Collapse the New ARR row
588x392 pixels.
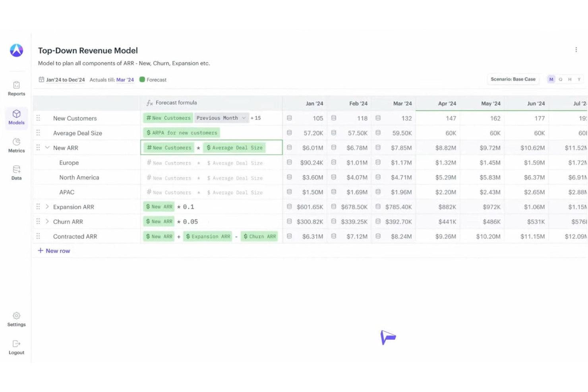[x=47, y=147]
